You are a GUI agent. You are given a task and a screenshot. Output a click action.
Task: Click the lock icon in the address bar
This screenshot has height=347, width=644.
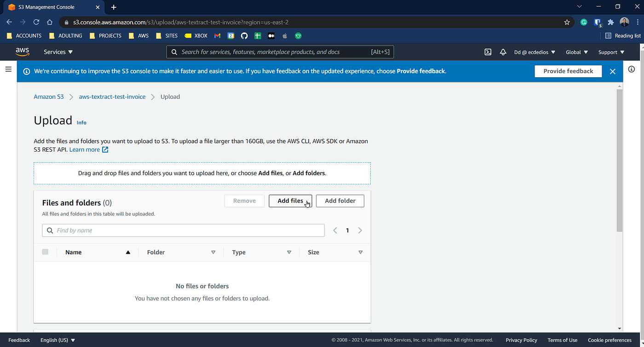(67, 22)
